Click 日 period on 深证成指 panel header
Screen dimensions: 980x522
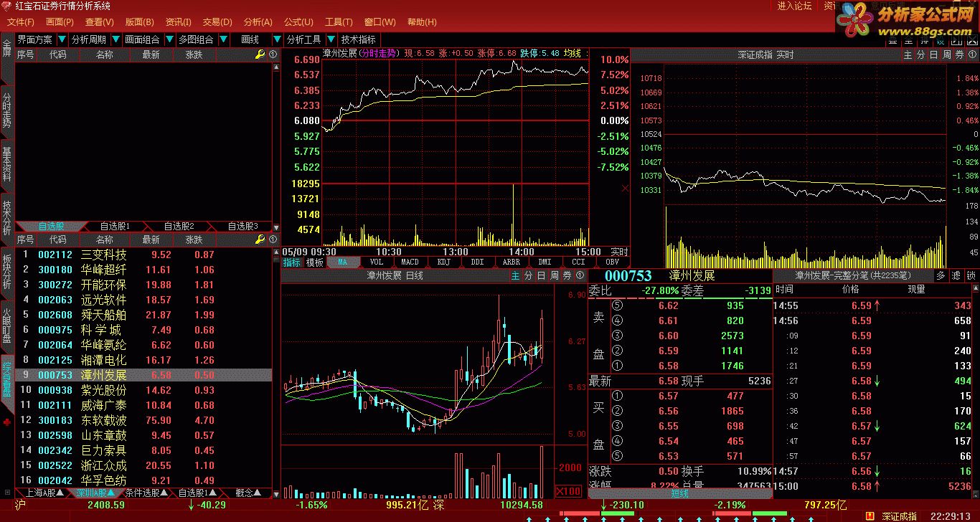934,54
